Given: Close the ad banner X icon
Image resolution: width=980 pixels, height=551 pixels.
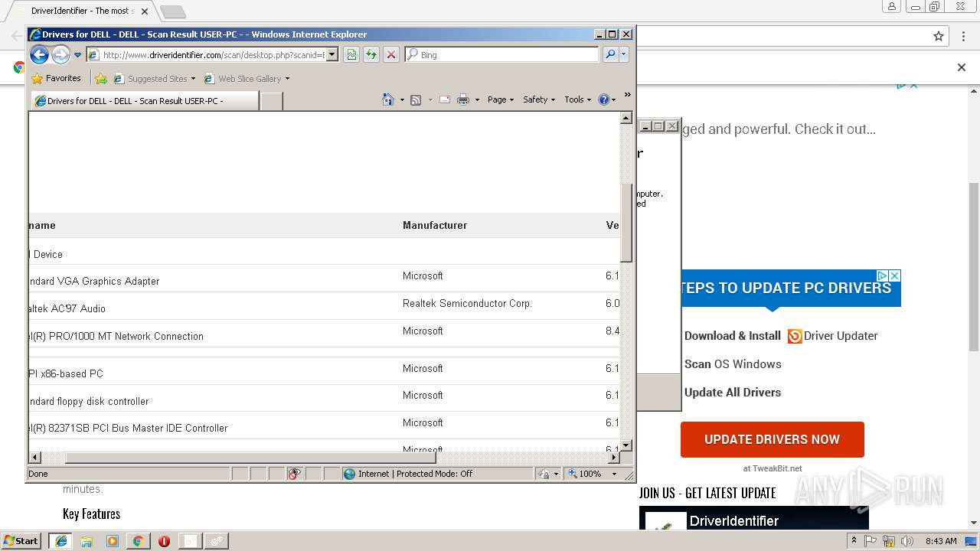Looking at the screenshot, I should click(894, 275).
